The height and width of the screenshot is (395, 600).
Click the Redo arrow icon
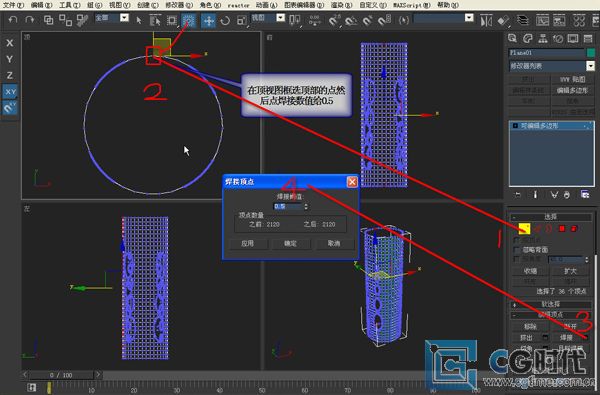click(29, 19)
